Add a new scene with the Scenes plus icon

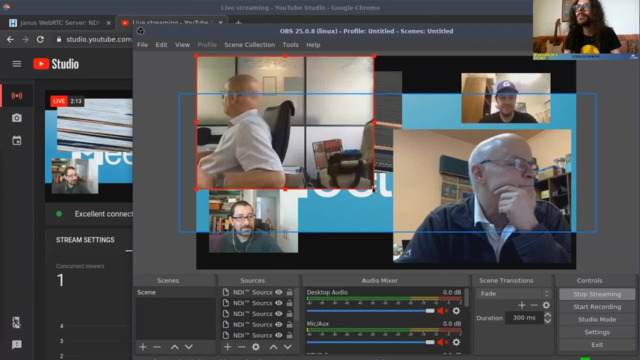coord(143,347)
